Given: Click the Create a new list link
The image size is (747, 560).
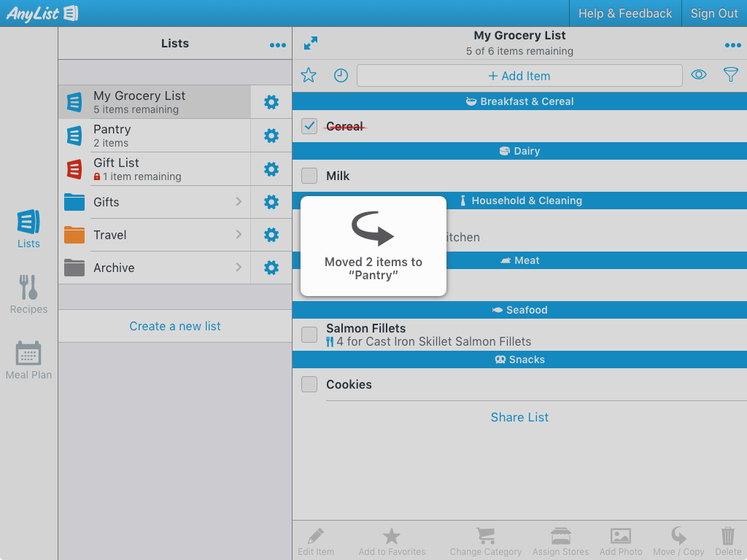Looking at the screenshot, I should 175,326.
